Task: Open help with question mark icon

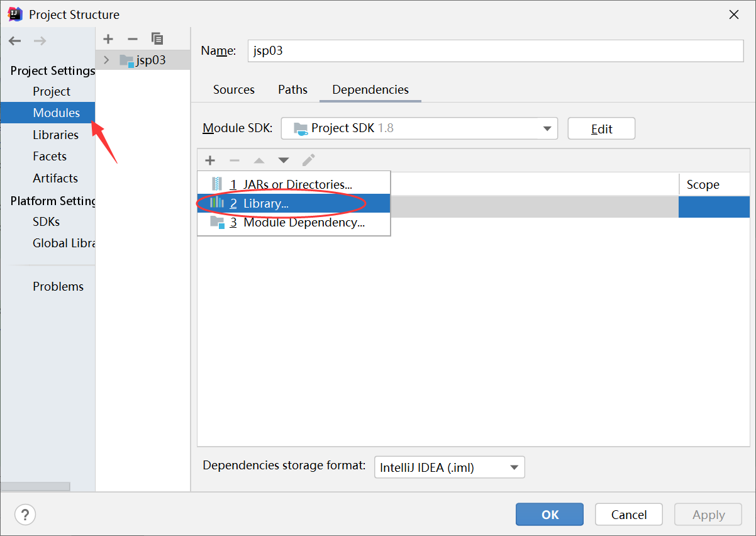Action: point(25,514)
